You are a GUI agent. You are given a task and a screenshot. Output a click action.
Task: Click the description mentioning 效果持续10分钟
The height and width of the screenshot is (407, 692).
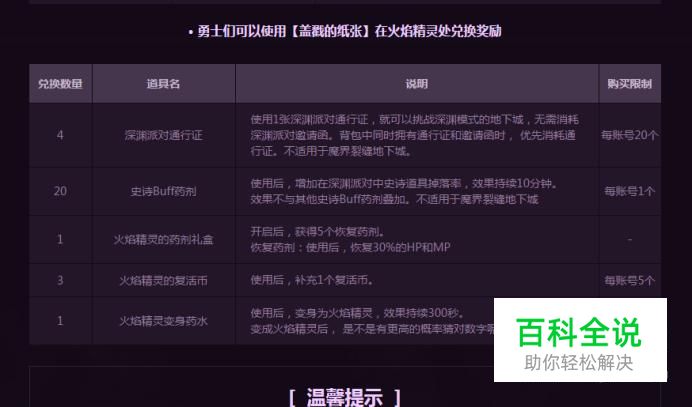tap(404, 192)
